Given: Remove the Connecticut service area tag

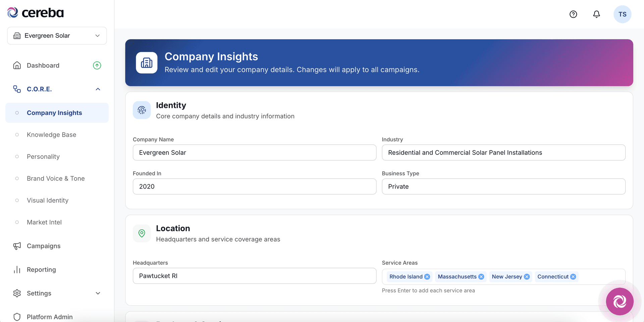Looking at the screenshot, I should coord(573,276).
